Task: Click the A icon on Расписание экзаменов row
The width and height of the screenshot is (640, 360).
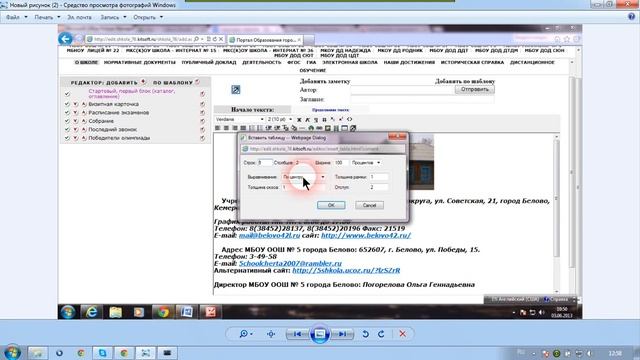Action: click(x=84, y=113)
